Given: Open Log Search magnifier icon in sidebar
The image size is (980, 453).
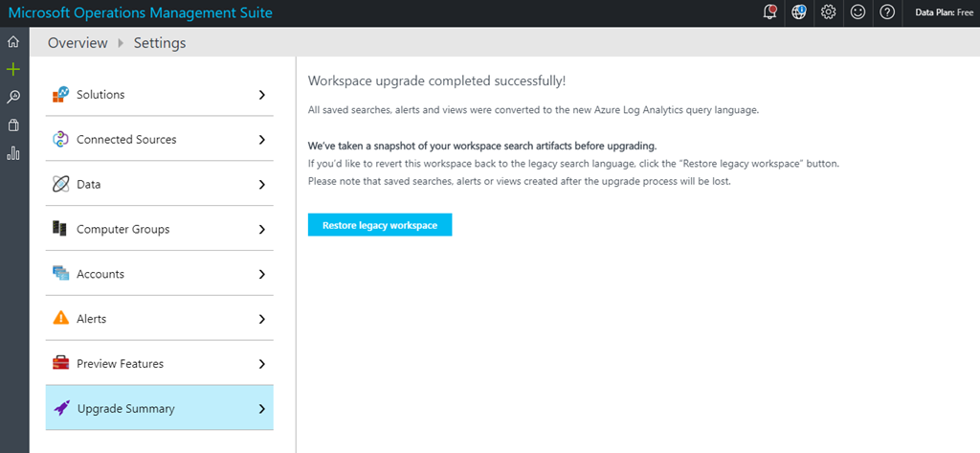Looking at the screenshot, I should (x=13, y=98).
